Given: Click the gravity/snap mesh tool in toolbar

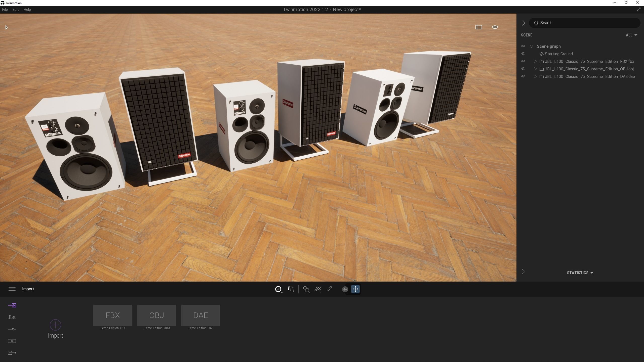Looking at the screenshot, I should [x=318, y=289].
